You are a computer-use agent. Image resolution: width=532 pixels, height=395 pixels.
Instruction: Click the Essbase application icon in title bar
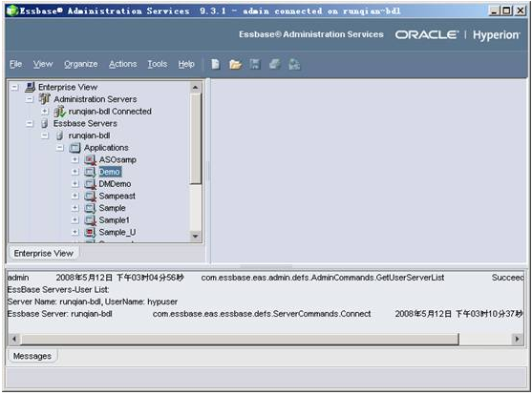pyautogui.click(x=12, y=10)
